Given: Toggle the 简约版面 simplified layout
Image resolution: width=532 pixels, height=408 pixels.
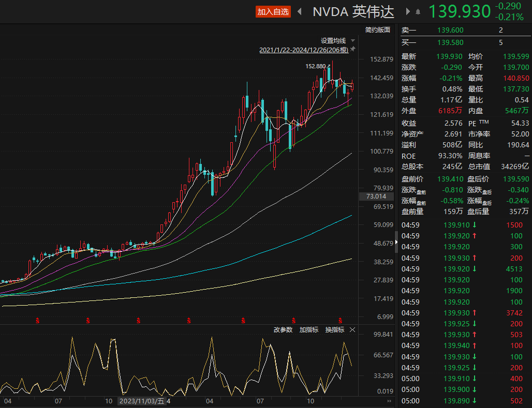Looking at the screenshot, I should pos(377,30).
